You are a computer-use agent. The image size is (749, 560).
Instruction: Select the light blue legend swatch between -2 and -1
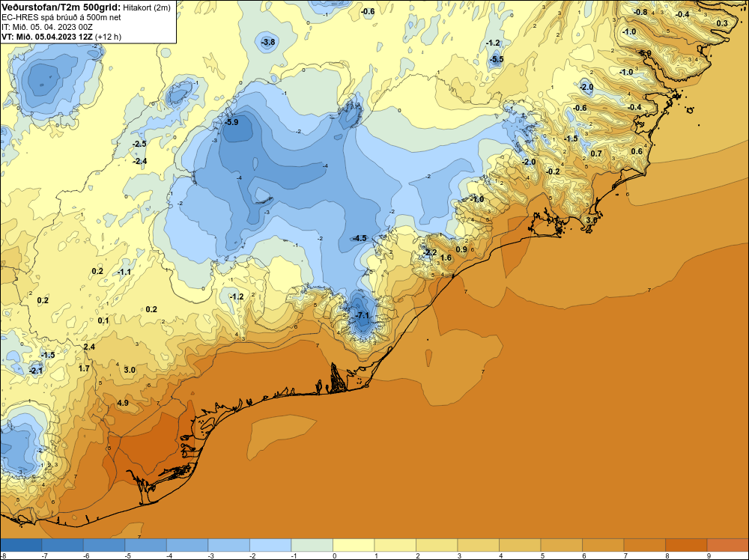click(270, 545)
